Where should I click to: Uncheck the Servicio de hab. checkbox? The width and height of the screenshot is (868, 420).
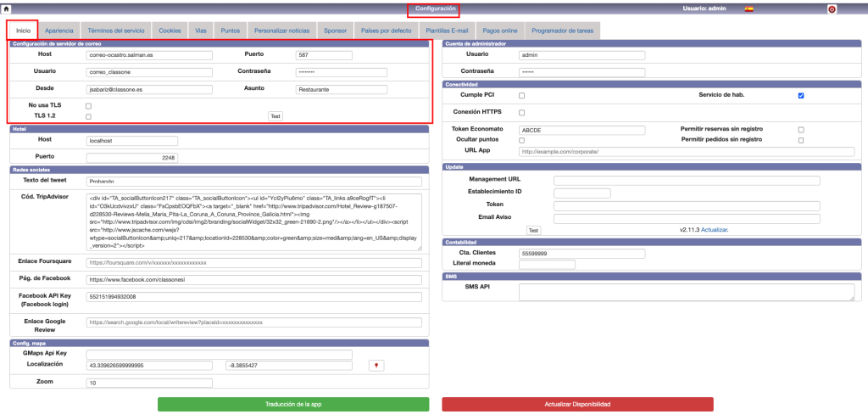(x=800, y=96)
